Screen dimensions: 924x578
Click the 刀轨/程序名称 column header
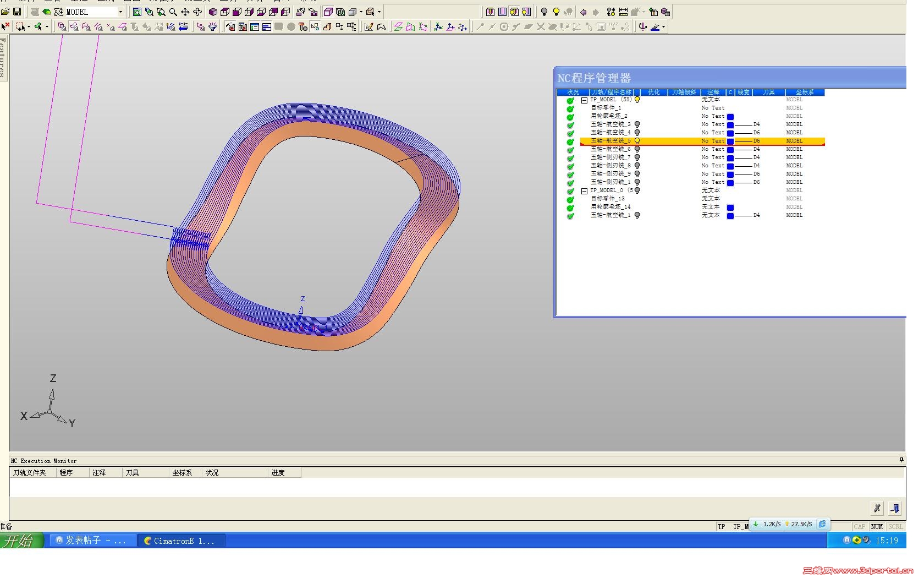click(x=612, y=92)
